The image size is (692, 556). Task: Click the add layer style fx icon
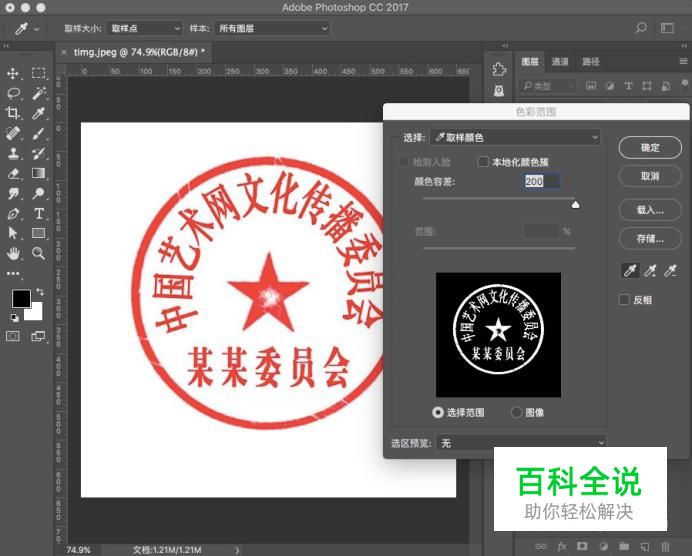[x=561, y=546]
